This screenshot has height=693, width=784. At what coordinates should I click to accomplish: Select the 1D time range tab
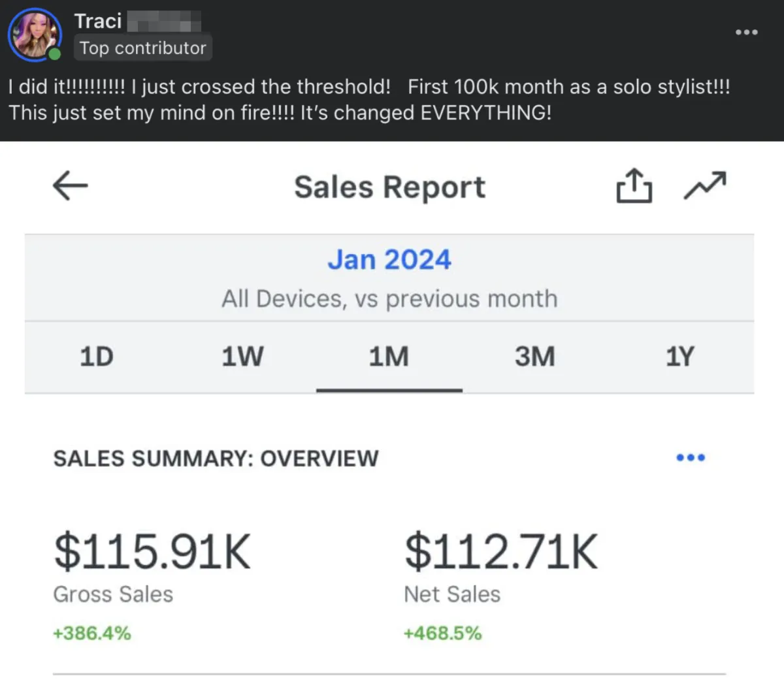tap(97, 357)
